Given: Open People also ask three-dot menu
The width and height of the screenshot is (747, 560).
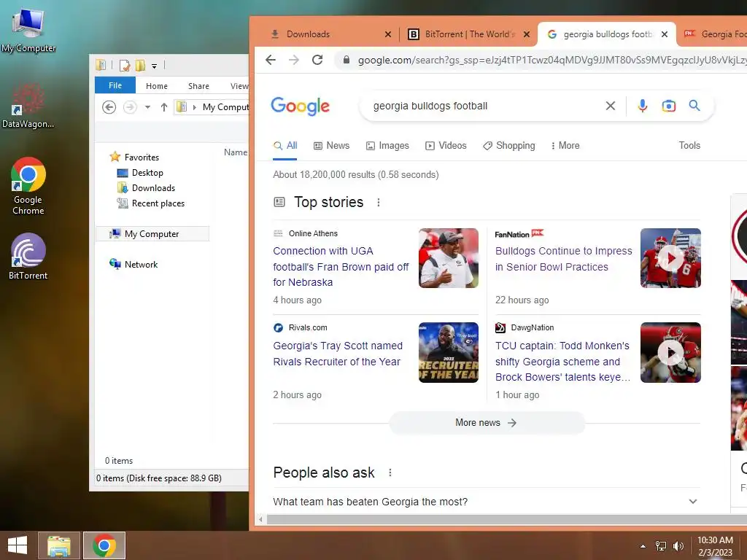Looking at the screenshot, I should 390,472.
